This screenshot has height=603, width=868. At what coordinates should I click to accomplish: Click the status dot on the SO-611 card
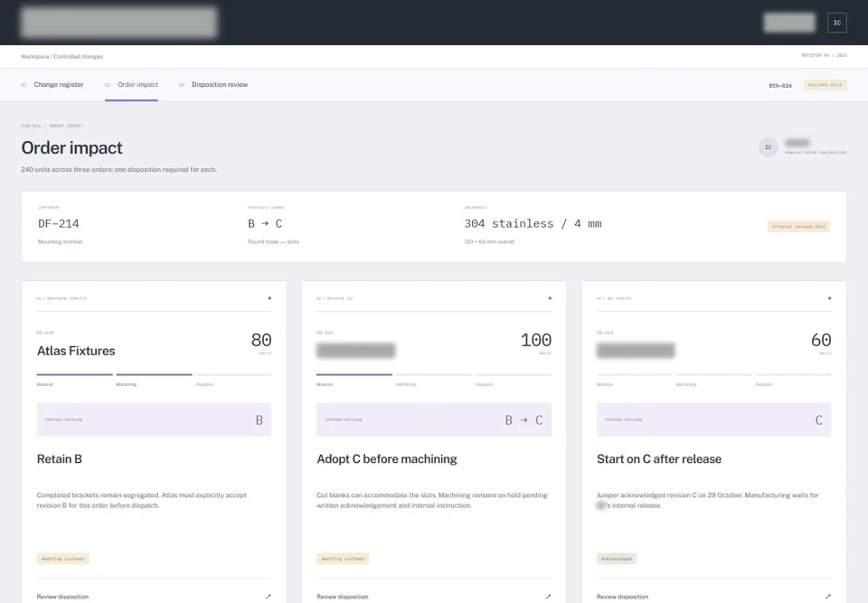pyautogui.click(x=550, y=298)
